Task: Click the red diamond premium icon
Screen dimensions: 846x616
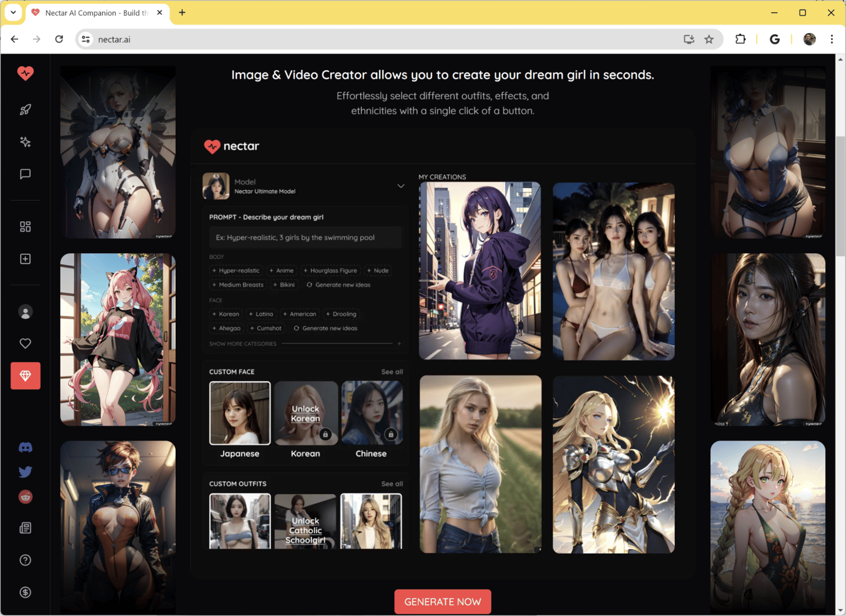Action: click(25, 375)
